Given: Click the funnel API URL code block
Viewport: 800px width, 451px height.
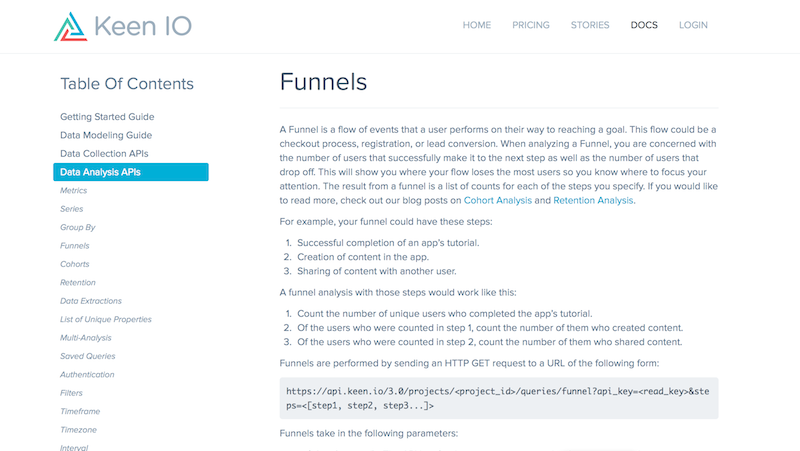Looking at the screenshot, I should [x=498, y=398].
